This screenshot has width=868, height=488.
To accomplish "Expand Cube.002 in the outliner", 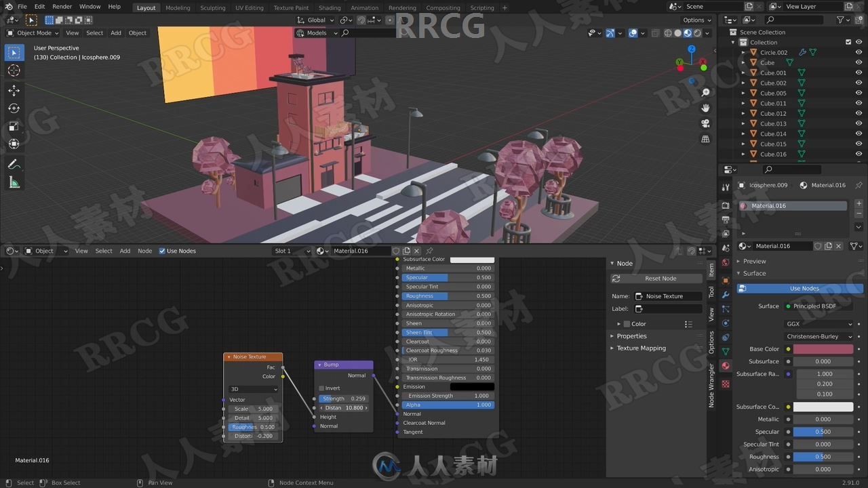I will 743,83.
